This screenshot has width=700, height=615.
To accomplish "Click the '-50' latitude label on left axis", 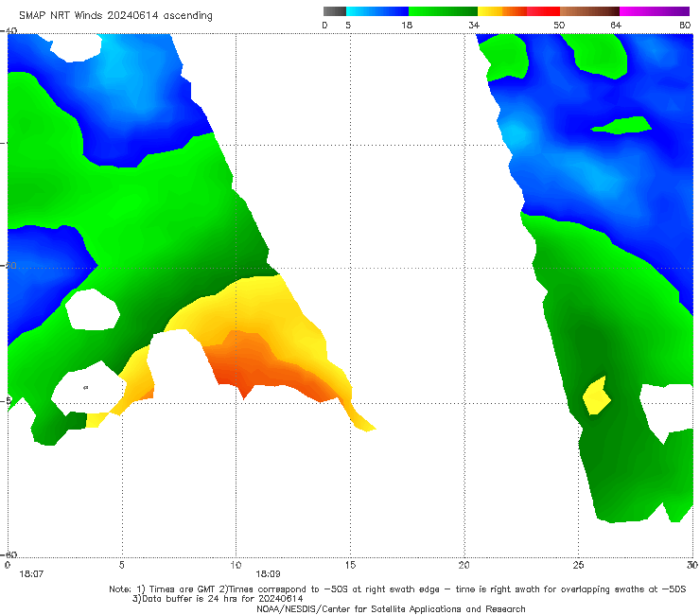I will 9,266.
